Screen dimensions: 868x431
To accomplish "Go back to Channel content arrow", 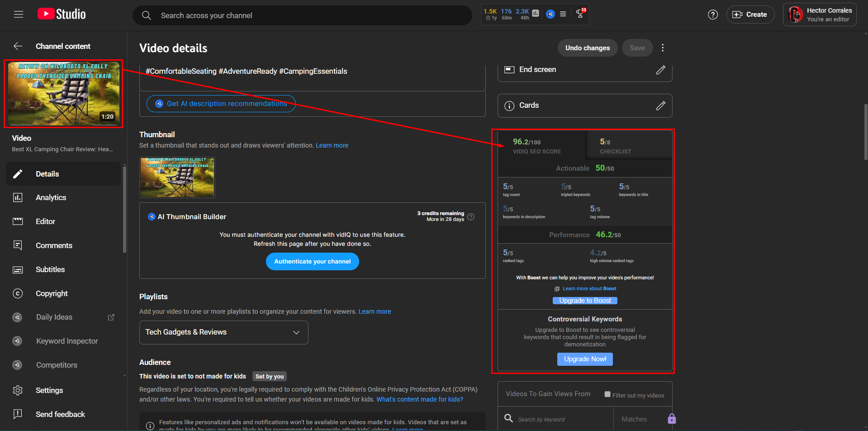I will [18, 46].
